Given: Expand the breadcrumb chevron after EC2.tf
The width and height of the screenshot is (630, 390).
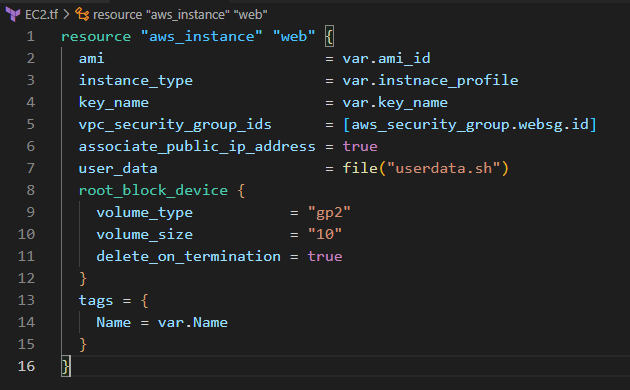Looking at the screenshot, I should tap(67, 15).
